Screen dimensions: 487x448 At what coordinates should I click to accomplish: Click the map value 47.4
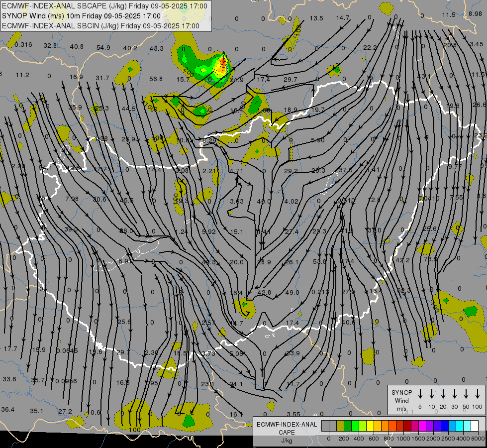coord(347,261)
